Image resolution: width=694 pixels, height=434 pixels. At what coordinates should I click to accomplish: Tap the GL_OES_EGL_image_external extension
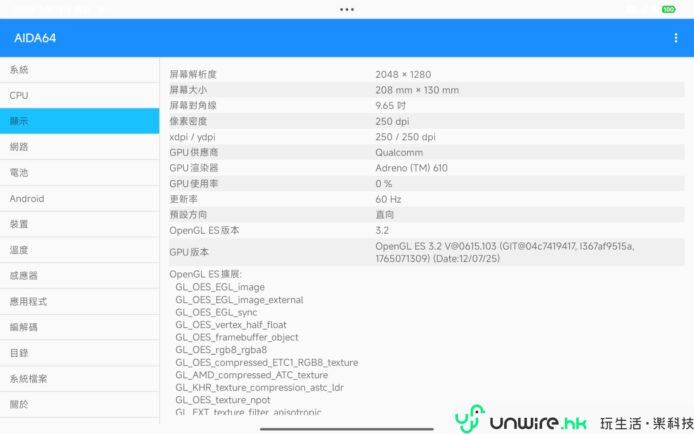[239, 300]
